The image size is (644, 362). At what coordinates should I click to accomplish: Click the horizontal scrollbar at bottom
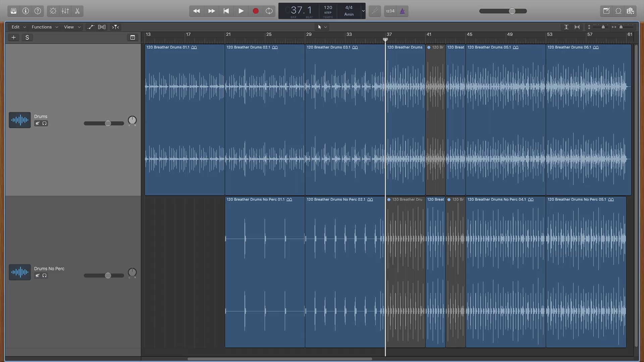point(280,359)
